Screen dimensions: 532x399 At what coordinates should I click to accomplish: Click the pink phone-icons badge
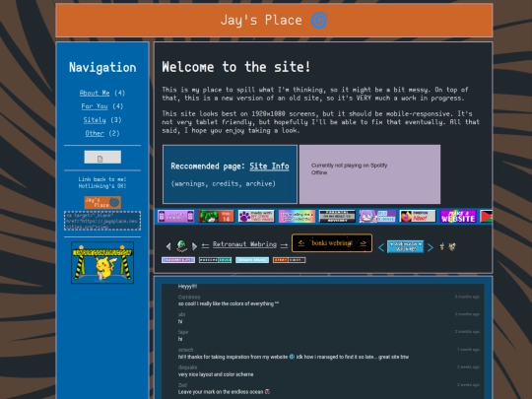pyautogui.click(x=175, y=216)
